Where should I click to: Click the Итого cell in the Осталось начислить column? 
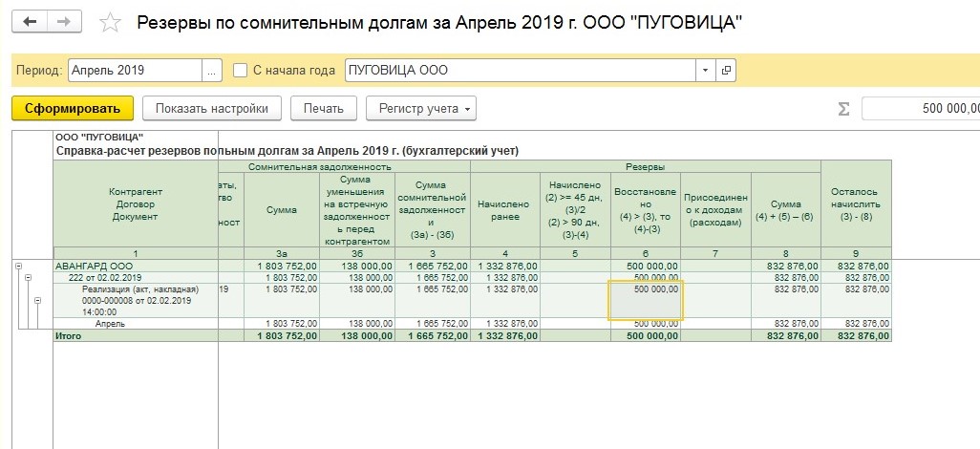(856, 336)
